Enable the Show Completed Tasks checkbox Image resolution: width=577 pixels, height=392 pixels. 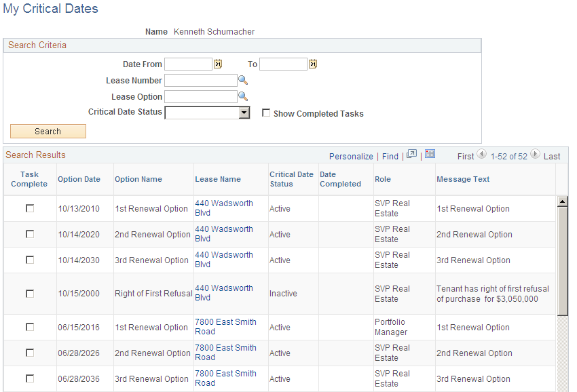click(x=265, y=113)
